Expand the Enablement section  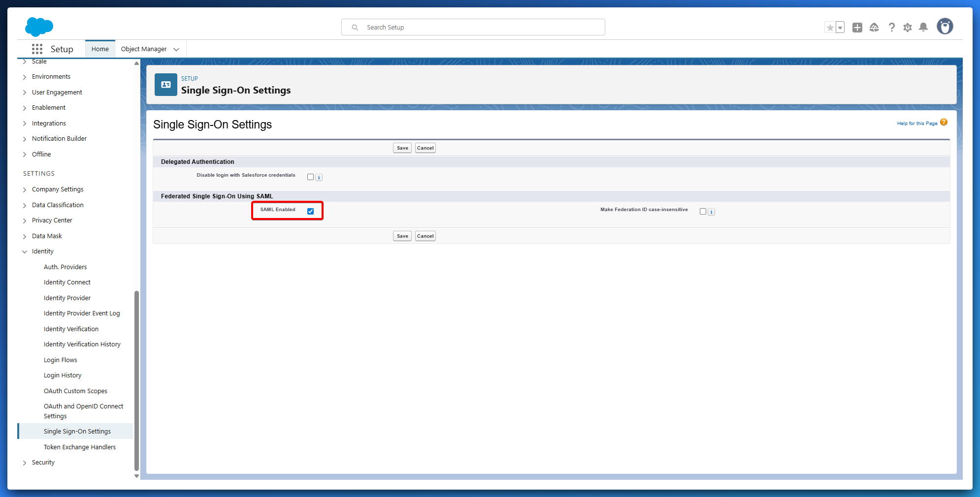(x=25, y=108)
